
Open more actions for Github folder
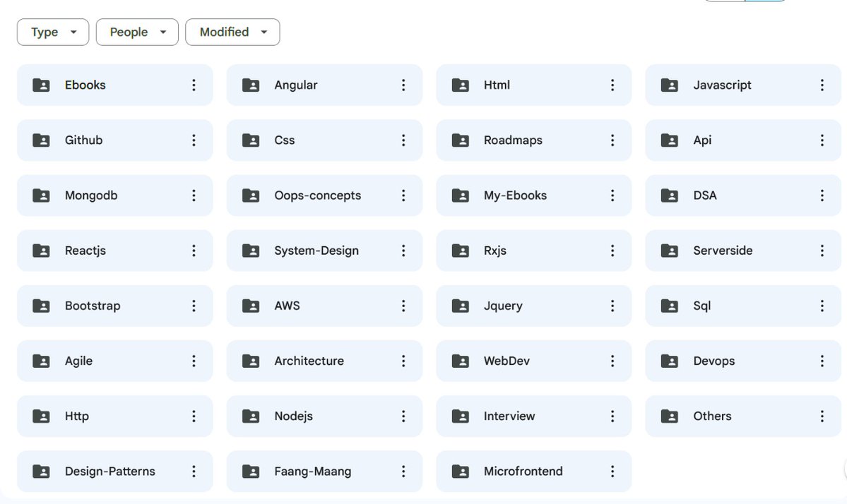pyautogui.click(x=194, y=140)
